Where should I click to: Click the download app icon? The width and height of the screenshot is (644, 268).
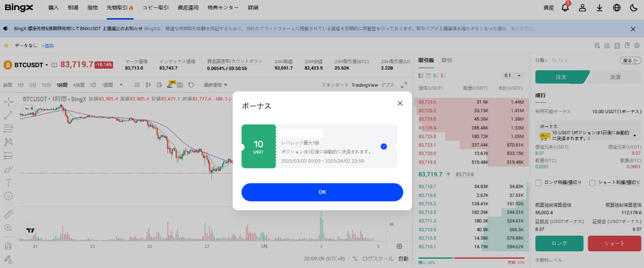coord(599,8)
